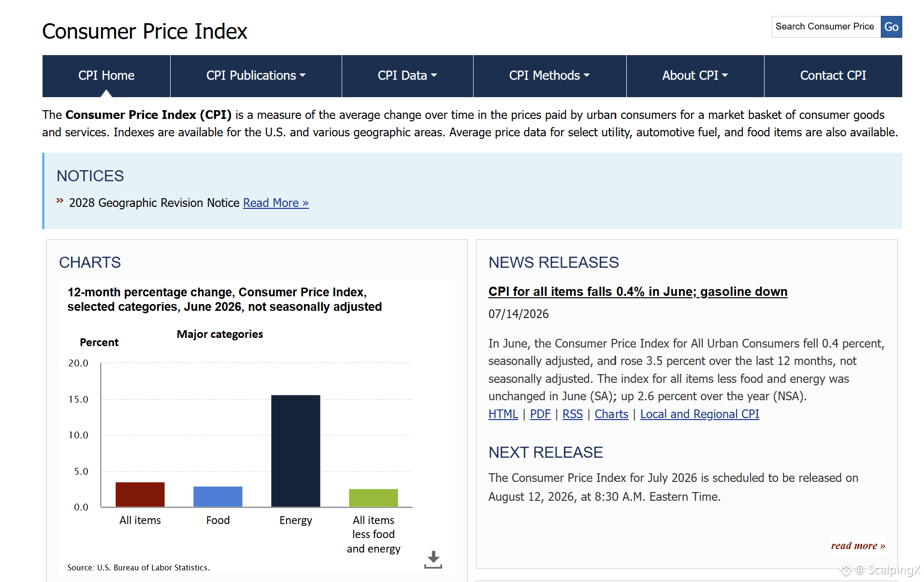Viewport: 924px width, 582px height.
Task: Click the Energy axis label
Action: click(x=296, y=521)
